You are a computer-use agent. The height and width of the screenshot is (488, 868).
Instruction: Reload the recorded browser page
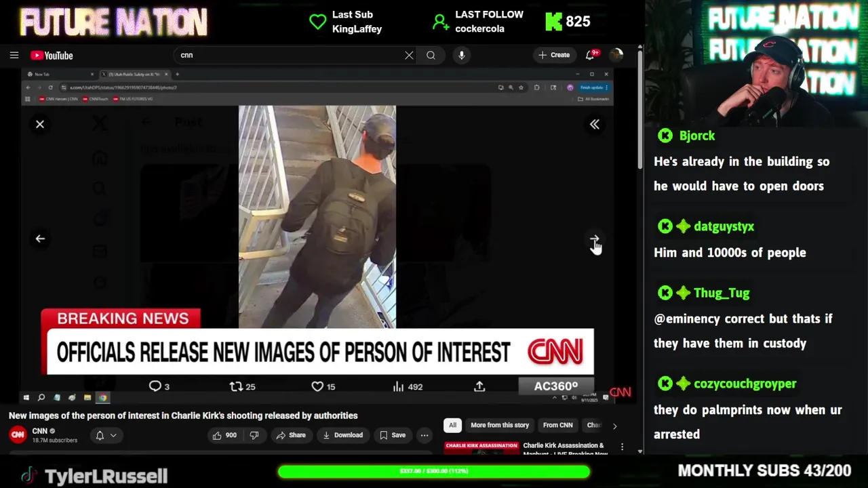[x=50, y=87]
